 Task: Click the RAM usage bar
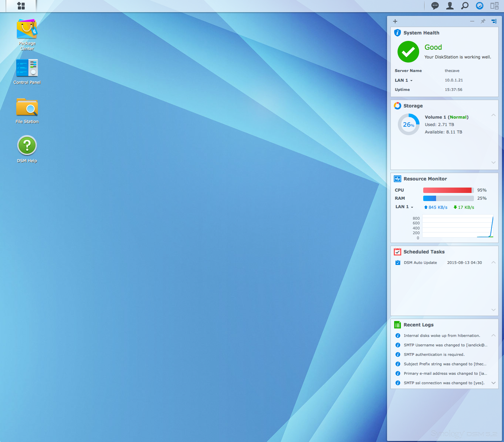(449, 198)
